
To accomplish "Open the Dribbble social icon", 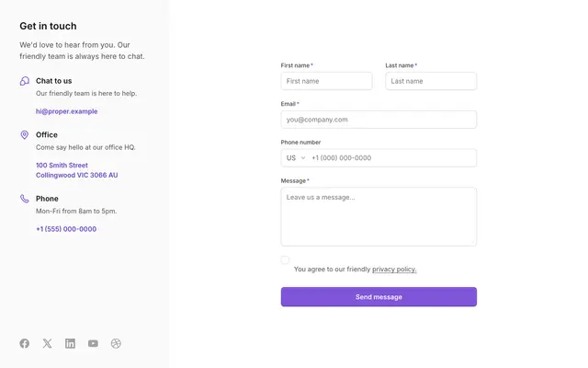I will (x=116, y=343).
